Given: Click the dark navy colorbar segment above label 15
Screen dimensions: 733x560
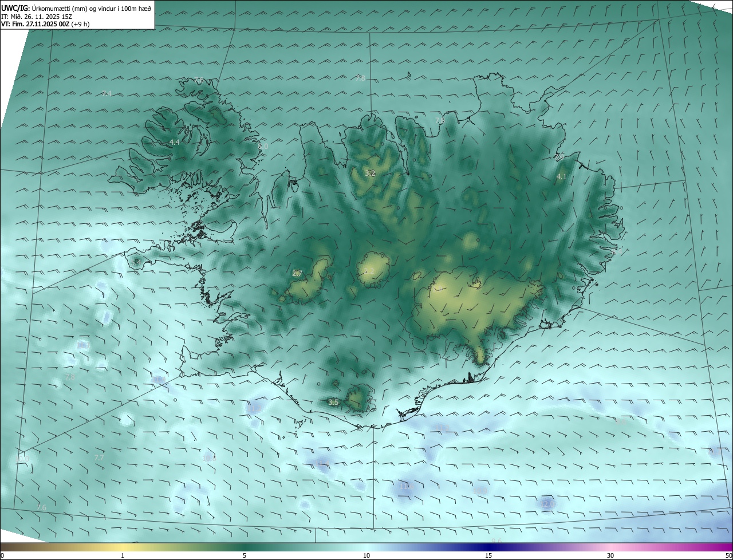Looking at the screenshot, I should point(488,547).
